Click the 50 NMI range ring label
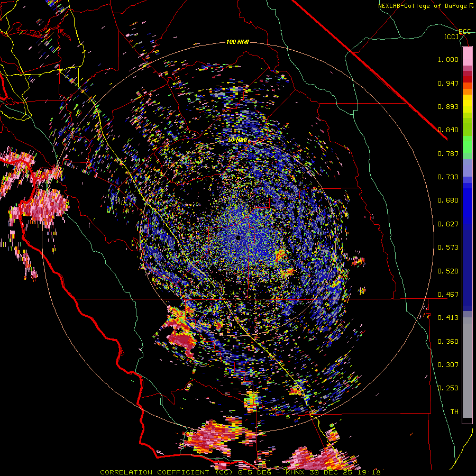476x476 pixels. point(237,140)
